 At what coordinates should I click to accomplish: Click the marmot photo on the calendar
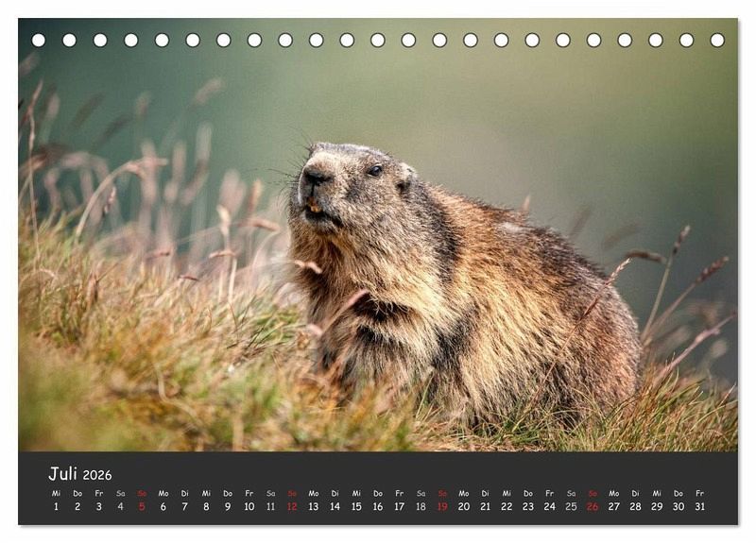point(378,234)
